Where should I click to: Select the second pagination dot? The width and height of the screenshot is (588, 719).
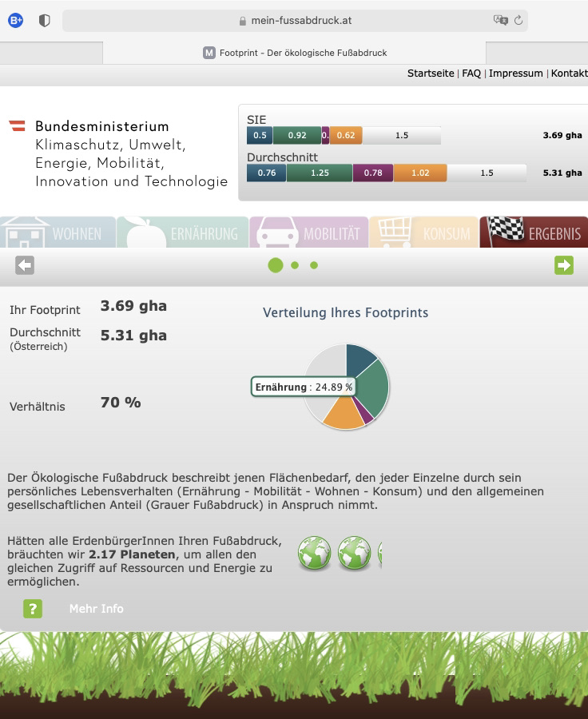(295, 265)
